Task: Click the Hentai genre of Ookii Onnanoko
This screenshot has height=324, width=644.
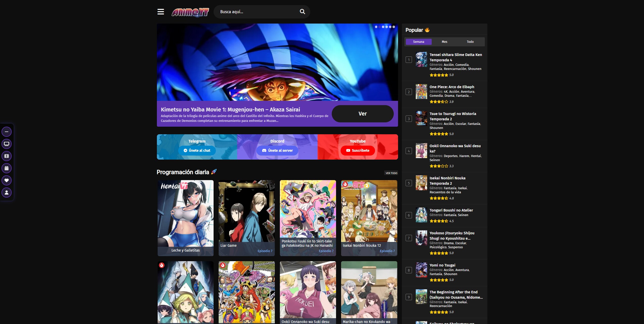Action: (x=476, y=156)
